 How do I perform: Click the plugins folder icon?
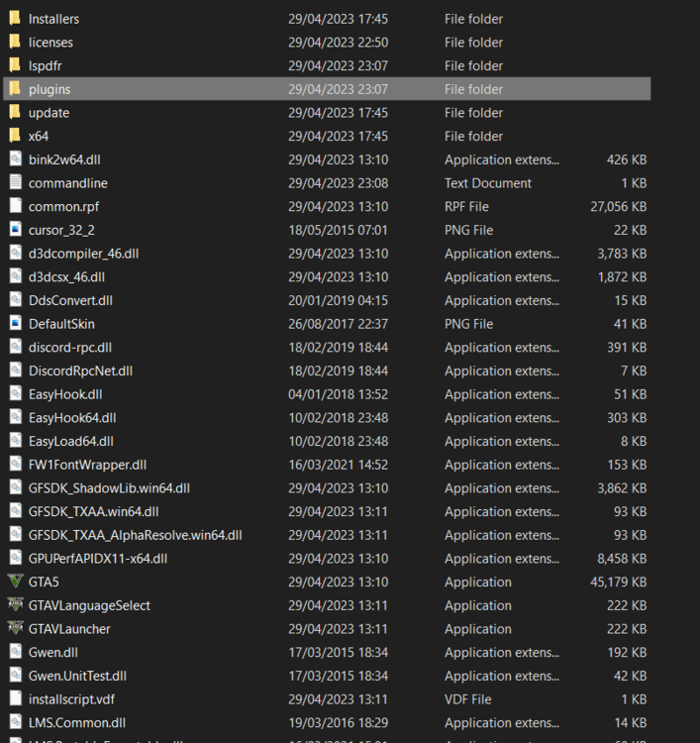coord(15,88)
